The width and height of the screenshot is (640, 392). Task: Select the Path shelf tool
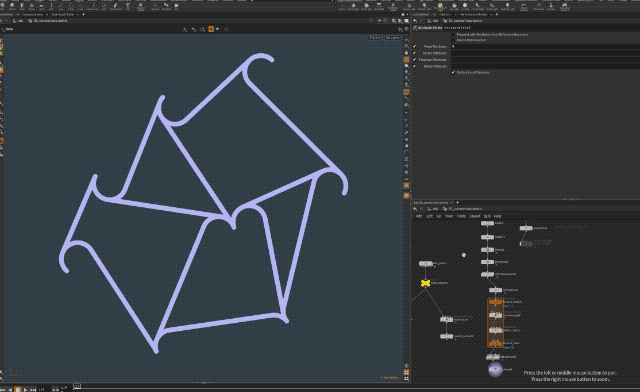pyautogui.click(x=104, y=6)
